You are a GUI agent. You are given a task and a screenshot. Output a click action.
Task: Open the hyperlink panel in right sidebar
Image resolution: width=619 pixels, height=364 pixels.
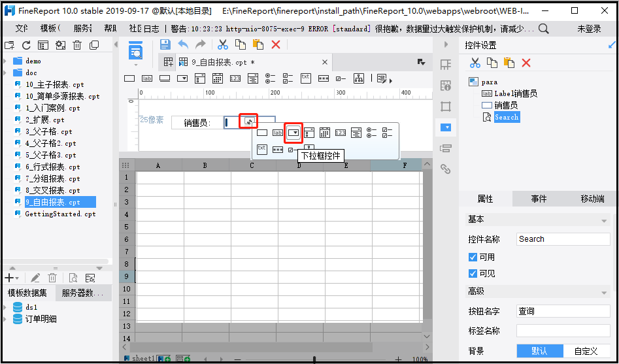[x=446, y=169]
